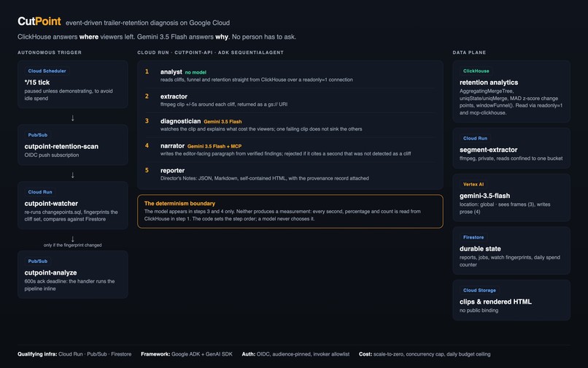Click 'ffmpeg clip +/-5s' description under extractor
The height and width of the screenshot is (368, 588).
click(x=224, y=104)
